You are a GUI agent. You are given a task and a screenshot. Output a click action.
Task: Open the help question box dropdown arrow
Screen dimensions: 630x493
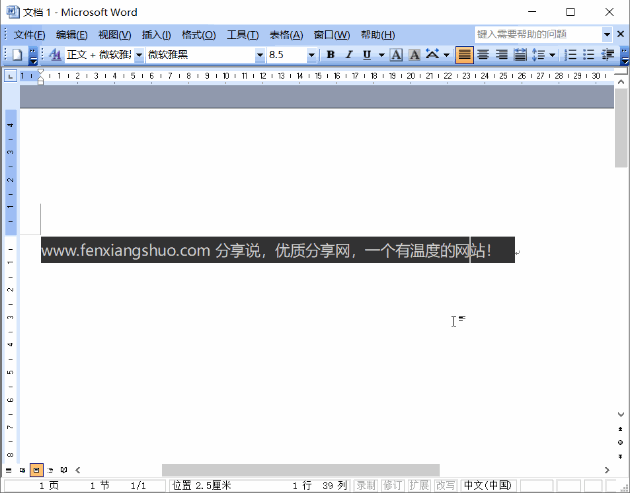607,35
